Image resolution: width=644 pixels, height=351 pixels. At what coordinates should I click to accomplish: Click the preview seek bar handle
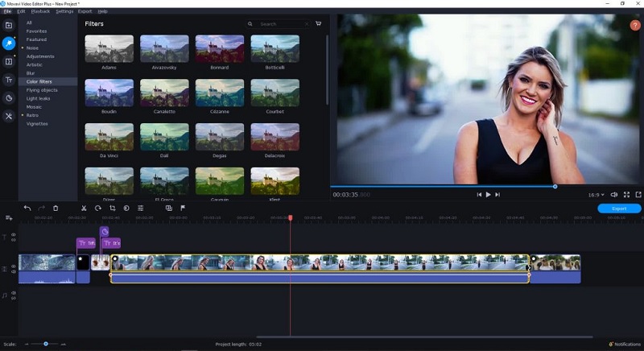[555, 187]
